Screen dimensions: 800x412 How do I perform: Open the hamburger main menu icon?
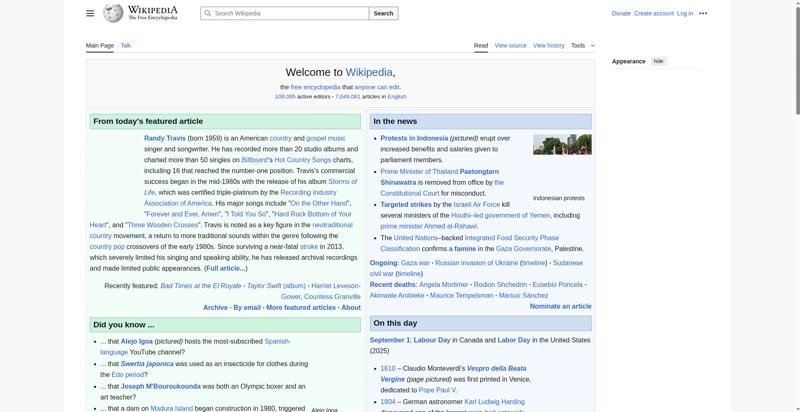[x=90, y=13]
